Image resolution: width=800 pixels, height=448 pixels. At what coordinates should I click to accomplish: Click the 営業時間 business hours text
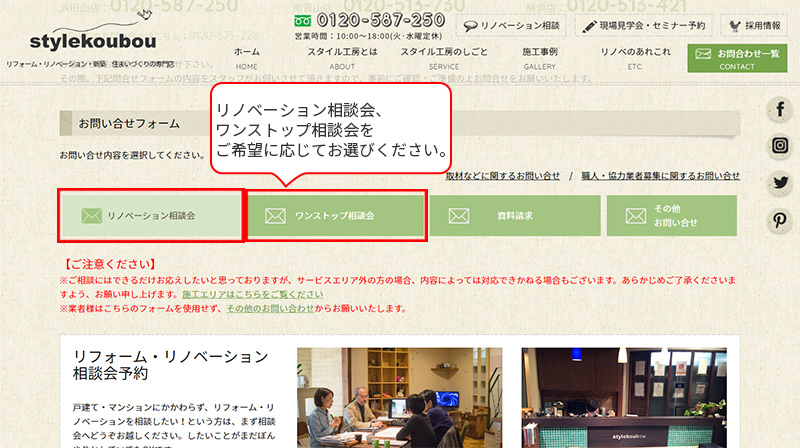click(x=368, y=36)
